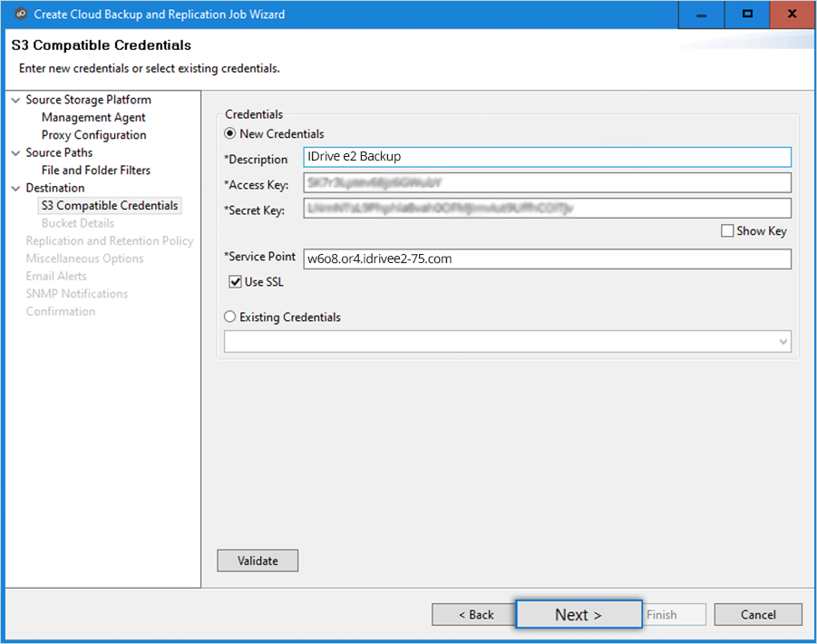817x644 pixels.
Task: Select File and Folder Filters step
Action: 96,171
